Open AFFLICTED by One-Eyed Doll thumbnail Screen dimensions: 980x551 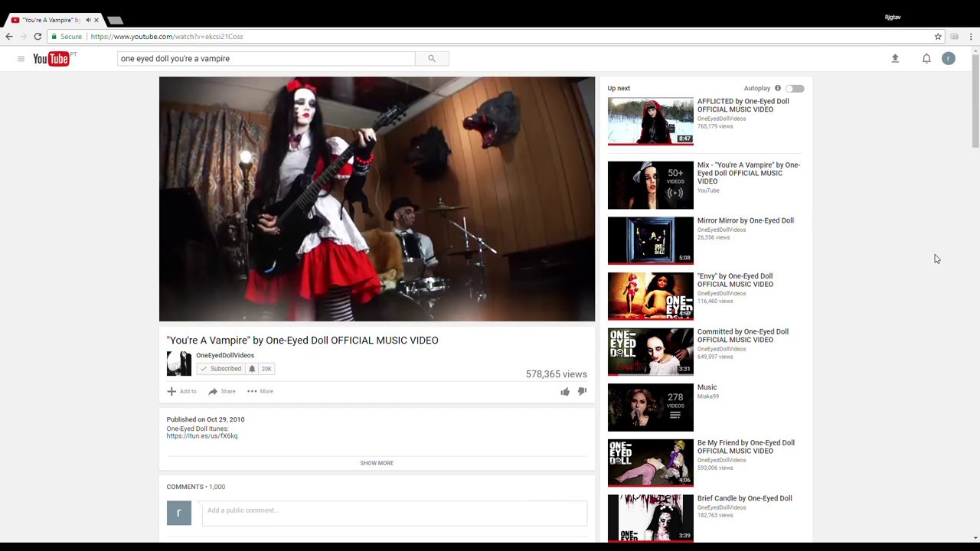click(x=651, y=121)
